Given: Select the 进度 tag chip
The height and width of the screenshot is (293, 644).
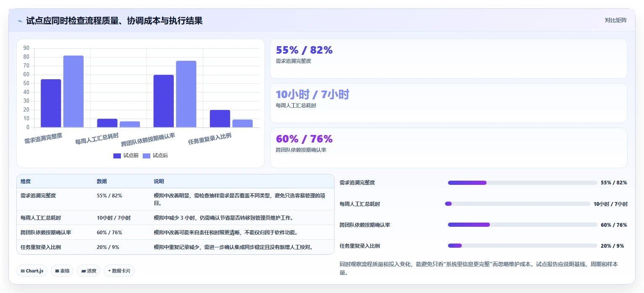Looking at the screenshot, I should click(89, 271).
